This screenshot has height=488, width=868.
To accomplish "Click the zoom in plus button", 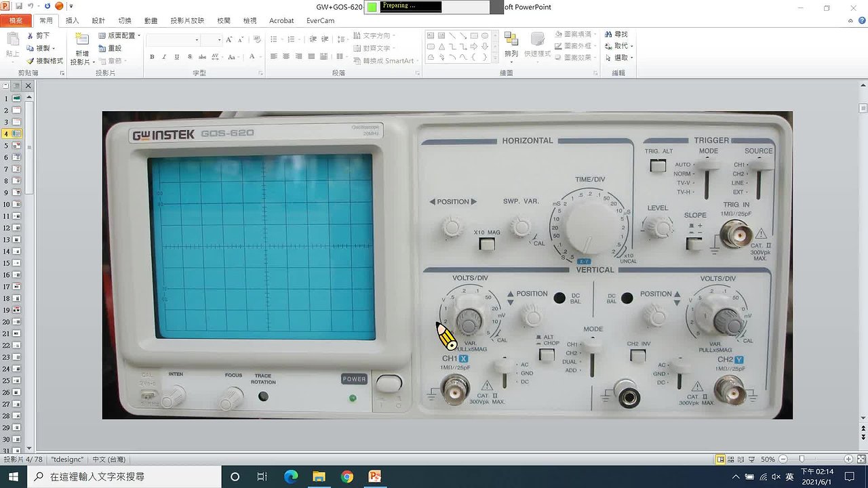I will pyautogui.click(x=848, y=460).
